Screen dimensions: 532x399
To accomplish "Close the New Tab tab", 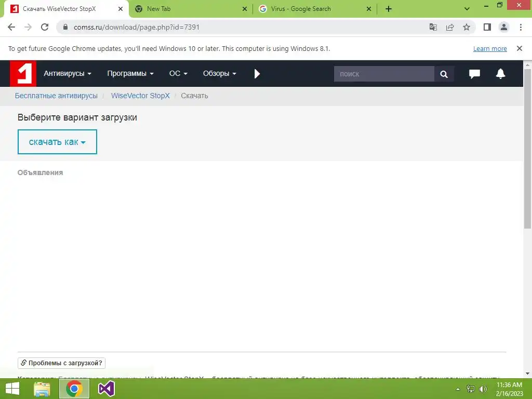I will tap(245, 9).
